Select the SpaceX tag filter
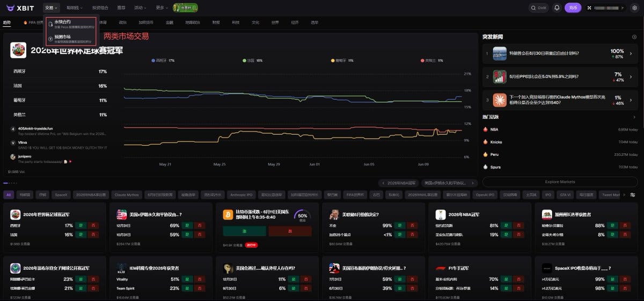Image resolution: width=644 pixels, height=301 pixels. 61,195
